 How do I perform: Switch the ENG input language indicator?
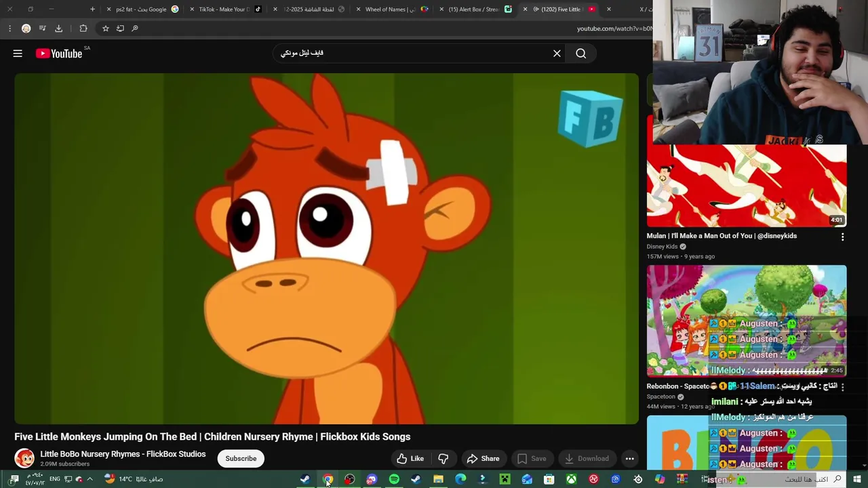(x=55, y=479)
